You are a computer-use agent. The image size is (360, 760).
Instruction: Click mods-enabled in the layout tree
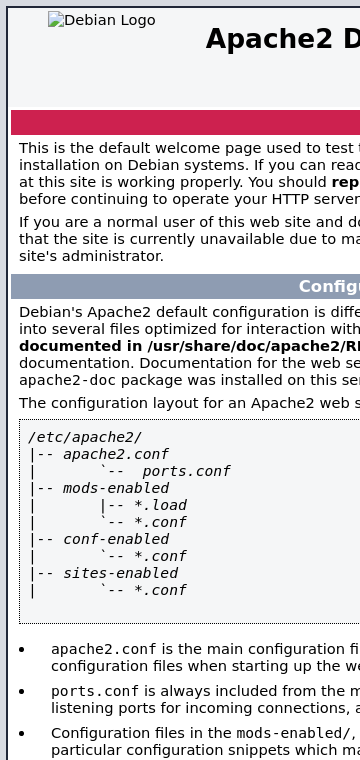[116, 488]
